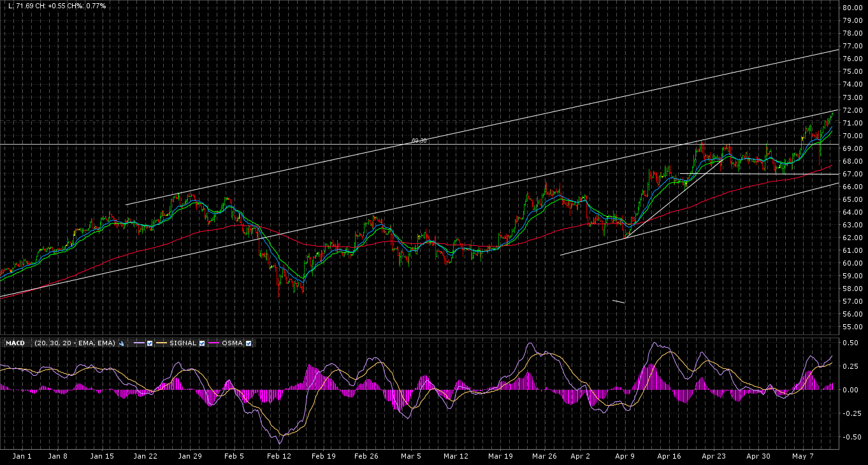Toggle the SIGNAL line checkbox
This screenshot has width=868, height=465.
(x=202, y=343)
